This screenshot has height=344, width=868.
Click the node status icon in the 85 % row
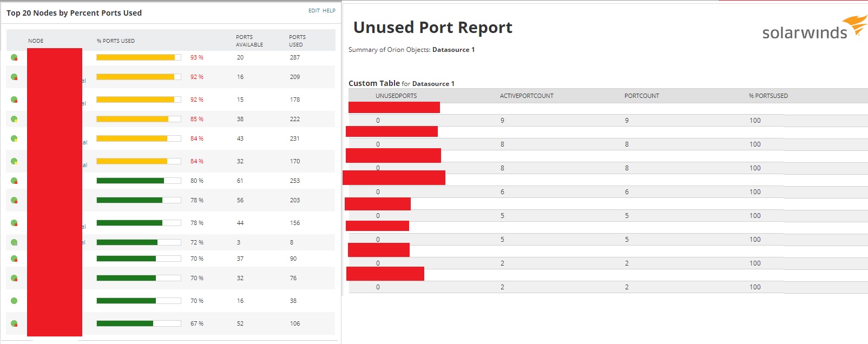pyautogui.click(x=14, y=119)
